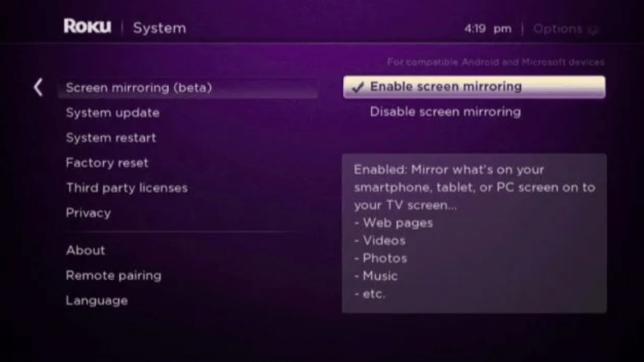The image size is (644, 362).
Task: Open Screen mirroring (beta) menu item
Action: (x=188, y=88)
